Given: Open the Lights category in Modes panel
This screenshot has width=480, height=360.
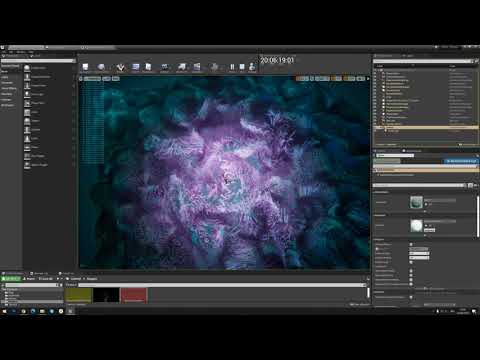Looking at the screenshot, I should (11, 77).
